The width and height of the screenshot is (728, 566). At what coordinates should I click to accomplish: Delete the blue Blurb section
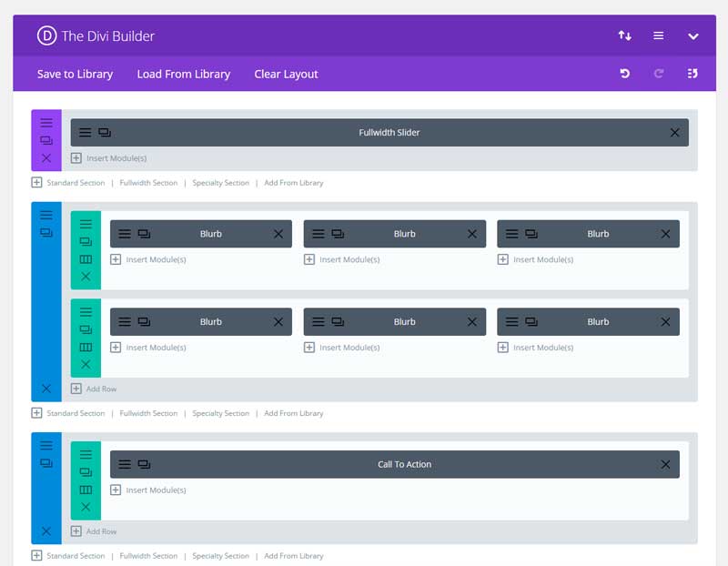point(46,389)
